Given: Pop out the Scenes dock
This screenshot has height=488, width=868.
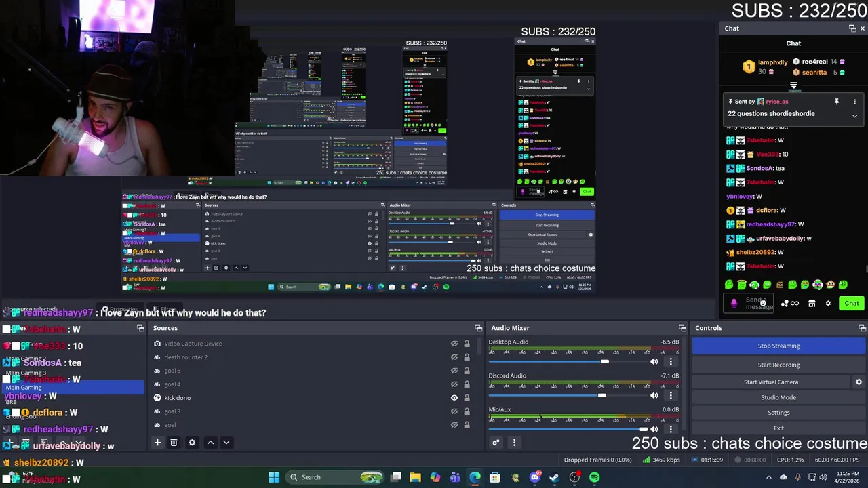Looking at the screenshot, I should click(x=140, y=328).
